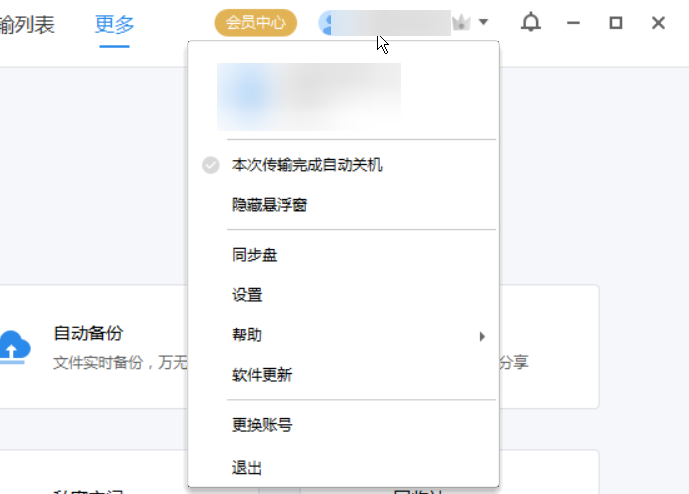Viewport: 689px width, 494px height.
Task: Minimize the window
Action: pyautogui.click(x=573, y=23)
